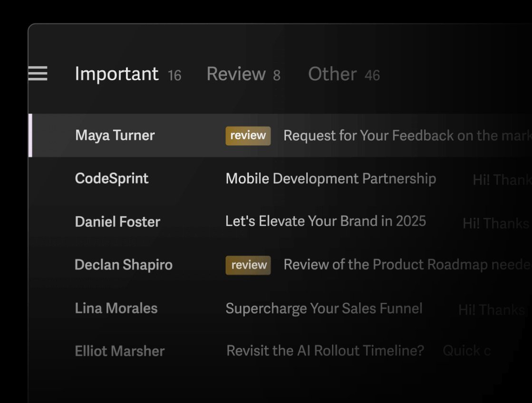Screen dimensions: 532x403
Task: Switch to the Other tab
Action: tap(332, 74)
